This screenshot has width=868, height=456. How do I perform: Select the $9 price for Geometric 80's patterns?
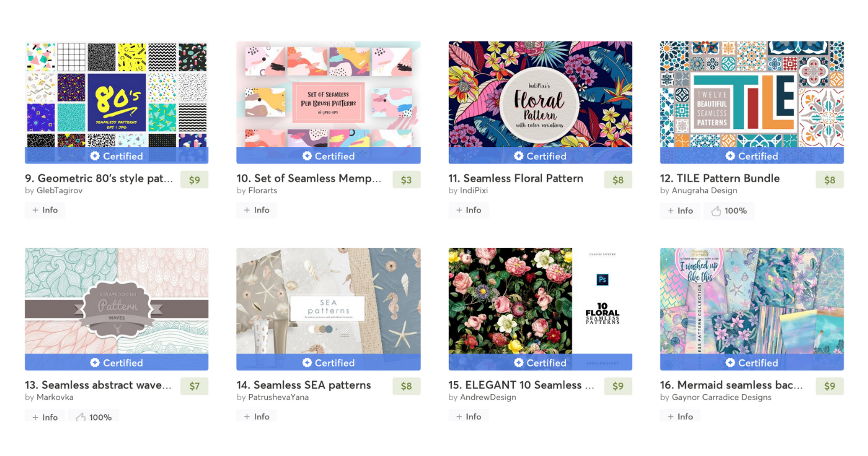point(194,180)
